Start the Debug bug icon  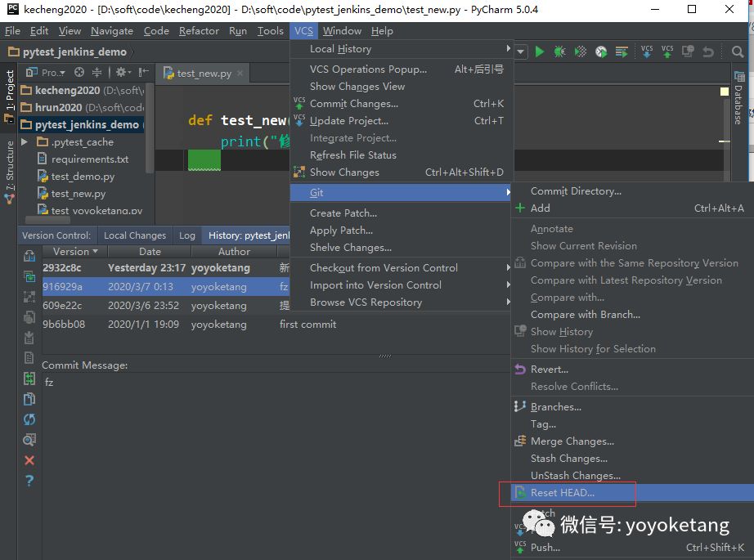pos(559,52)
